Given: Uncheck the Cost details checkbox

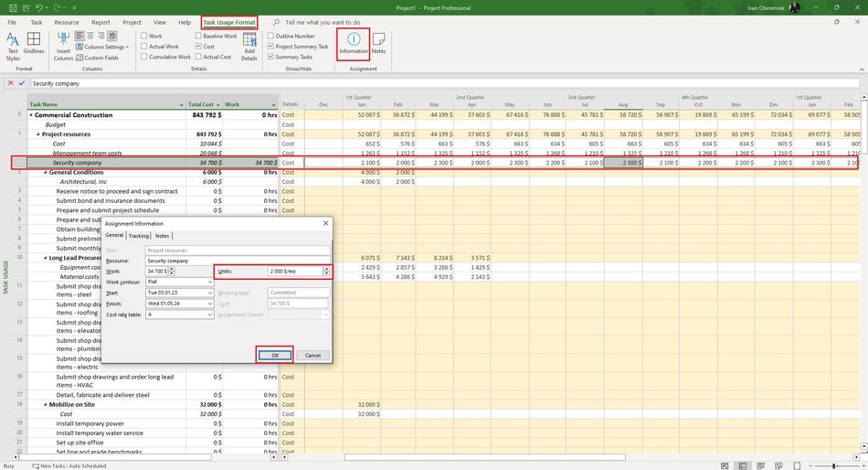Looking at the screenshot, I should coord(198,47).
